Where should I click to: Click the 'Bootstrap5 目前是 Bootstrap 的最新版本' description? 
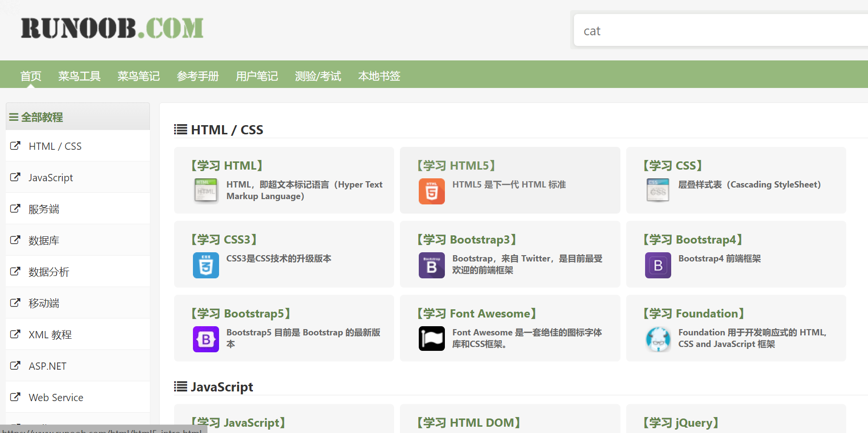point(303,338)
